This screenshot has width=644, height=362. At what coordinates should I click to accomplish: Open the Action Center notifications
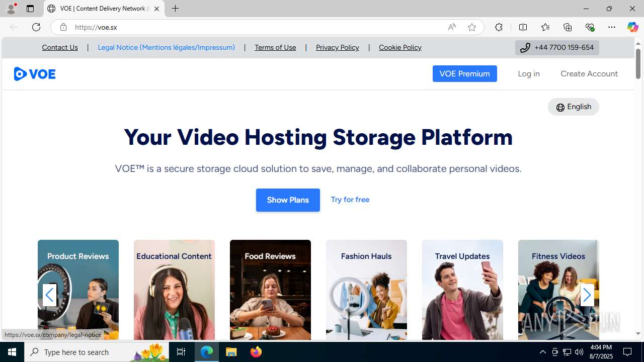(628, 352)
